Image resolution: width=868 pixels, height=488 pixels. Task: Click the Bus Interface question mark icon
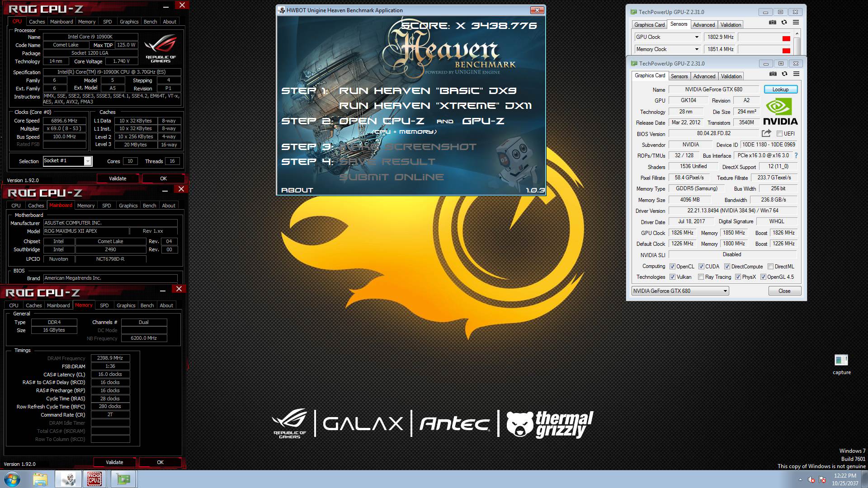coord(796,155)
